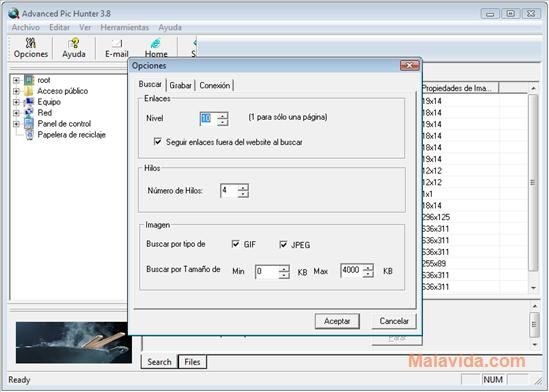Decrease the Max size spinner
This screenshot has width=549, height=392.
(368, 274)
